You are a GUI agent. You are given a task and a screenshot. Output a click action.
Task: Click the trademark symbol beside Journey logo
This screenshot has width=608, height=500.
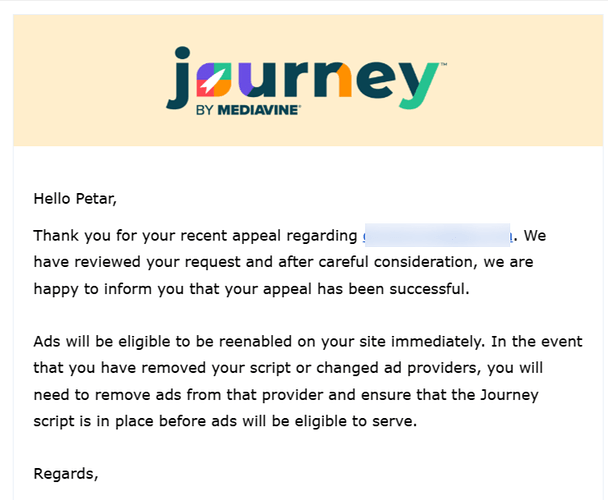tap(444, 64)
